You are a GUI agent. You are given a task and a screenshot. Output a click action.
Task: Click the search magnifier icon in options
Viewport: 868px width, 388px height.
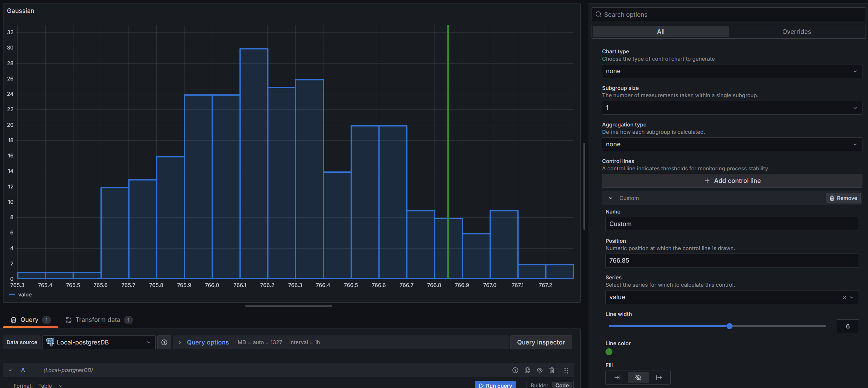(598, 14)
